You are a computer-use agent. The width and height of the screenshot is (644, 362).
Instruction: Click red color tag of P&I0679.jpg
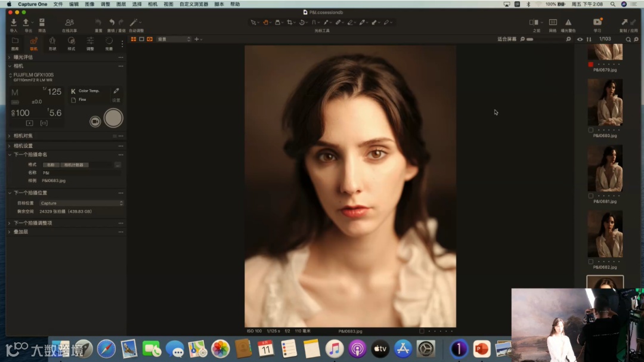pos(590,64)
